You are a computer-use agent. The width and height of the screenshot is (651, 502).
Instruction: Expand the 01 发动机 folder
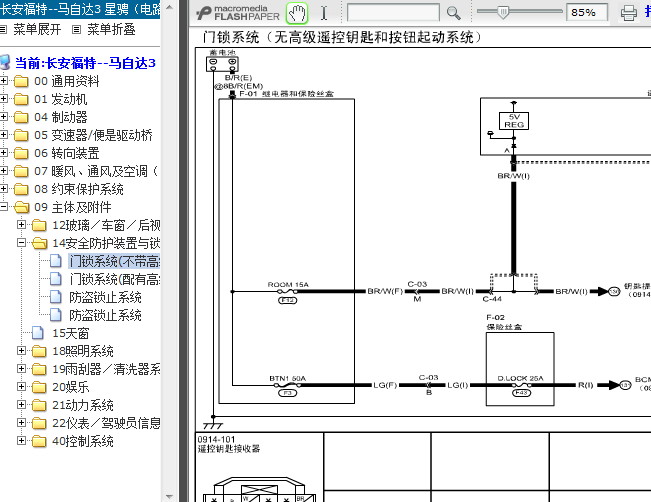click(x=4, y=98)
